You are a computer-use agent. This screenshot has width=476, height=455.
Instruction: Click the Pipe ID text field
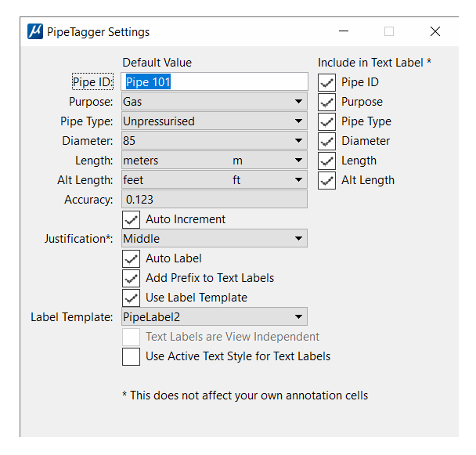tap(215, 81)
